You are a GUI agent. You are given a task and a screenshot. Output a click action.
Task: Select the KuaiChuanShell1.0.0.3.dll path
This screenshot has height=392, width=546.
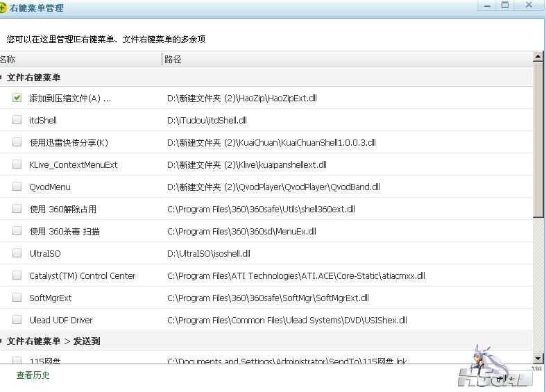tap(271, 142)
